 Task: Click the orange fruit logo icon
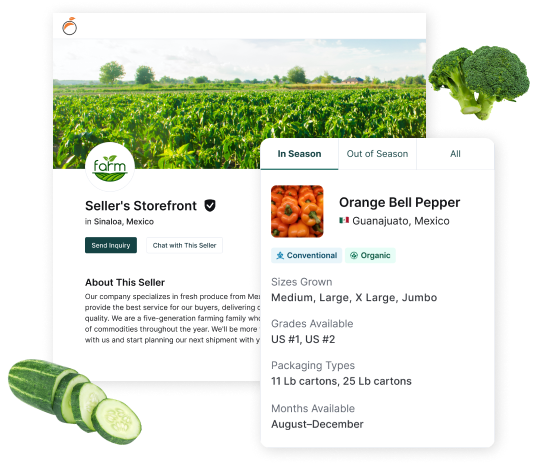coord(70,26)
